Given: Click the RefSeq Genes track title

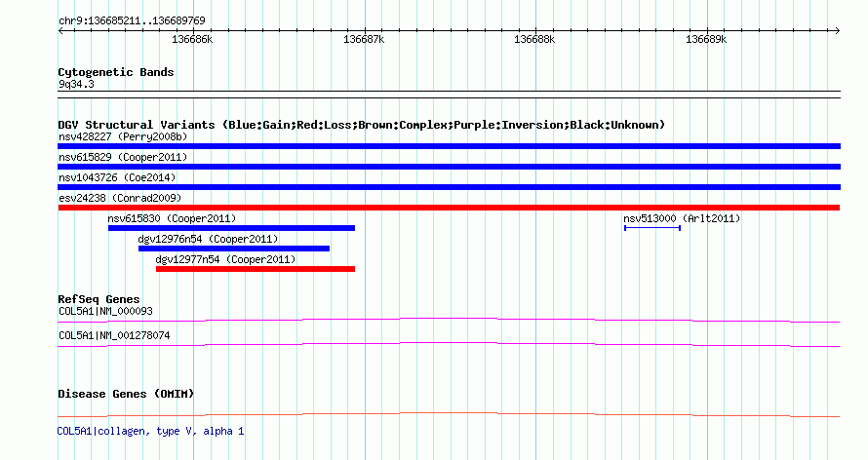Looking at the screenshot, I should click(99, 299).
